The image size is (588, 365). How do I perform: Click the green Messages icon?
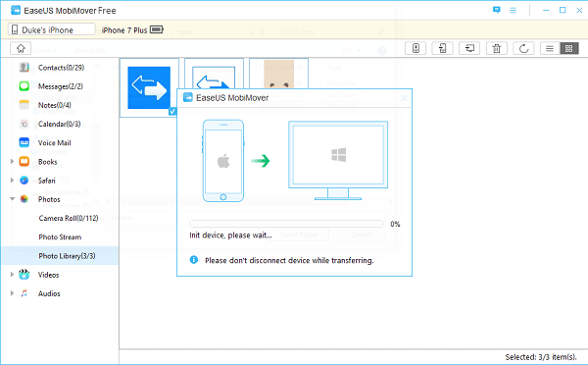tap(24, 86)
